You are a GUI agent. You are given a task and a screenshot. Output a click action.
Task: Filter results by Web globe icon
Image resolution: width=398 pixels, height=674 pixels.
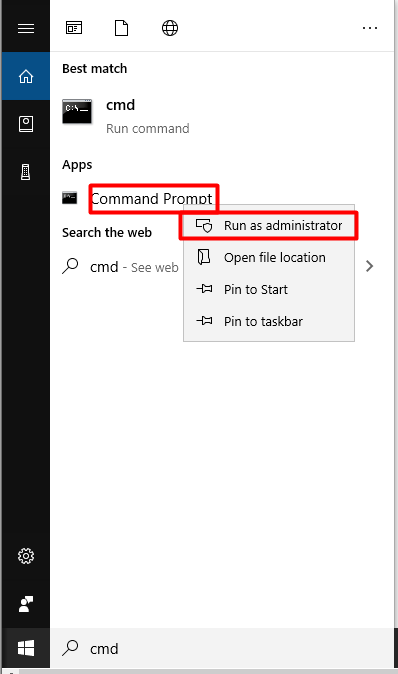pyautogui.click(x=170, y=28)
